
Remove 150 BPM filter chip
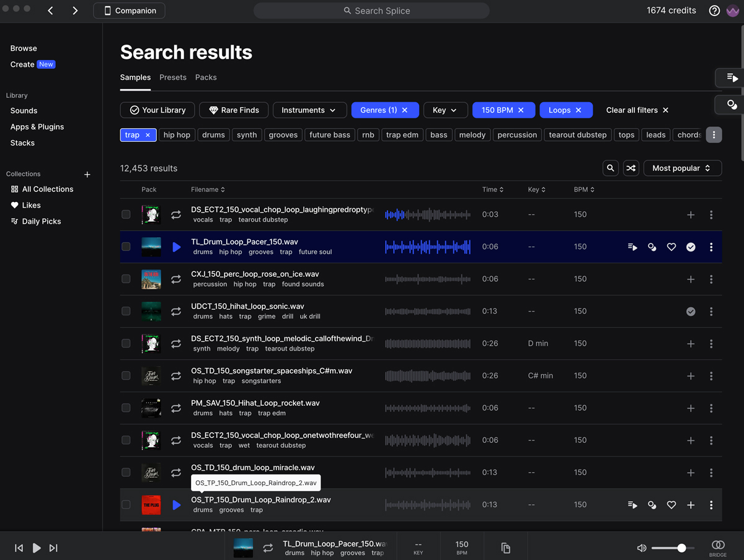[521, 110]
